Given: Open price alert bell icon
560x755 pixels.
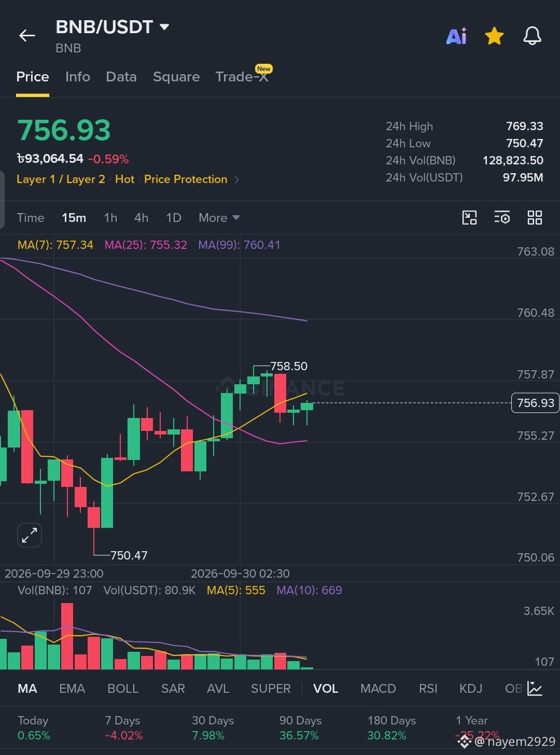Looking at the screenshot, I should tap(532, 36).
